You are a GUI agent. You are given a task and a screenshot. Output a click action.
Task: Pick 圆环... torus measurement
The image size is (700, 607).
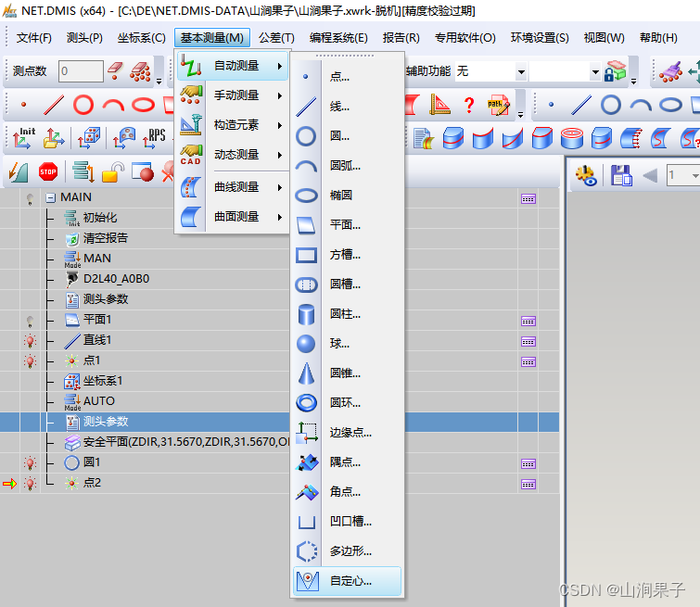point(347,403)
